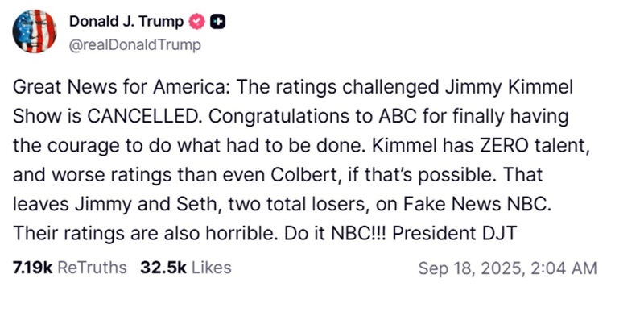Click "Fake News NBC" phrase
644x316 pixels.
point(475,205)
